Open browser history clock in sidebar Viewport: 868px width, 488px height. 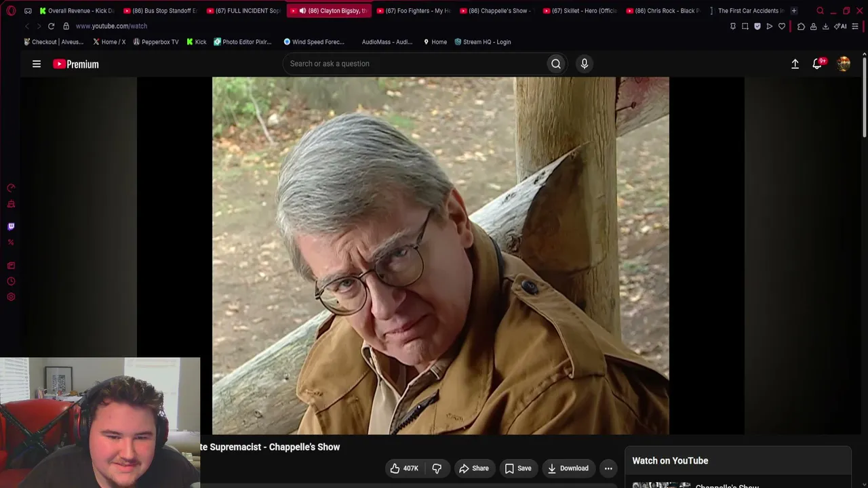(11, 281)
